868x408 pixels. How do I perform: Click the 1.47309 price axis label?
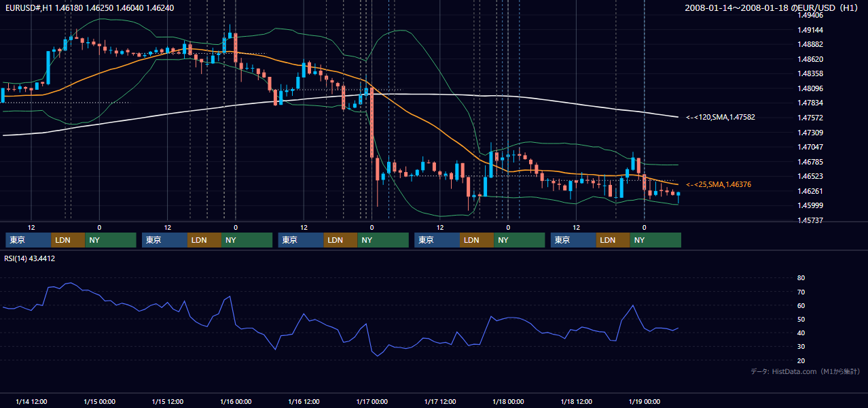click(x=810, y=133)
